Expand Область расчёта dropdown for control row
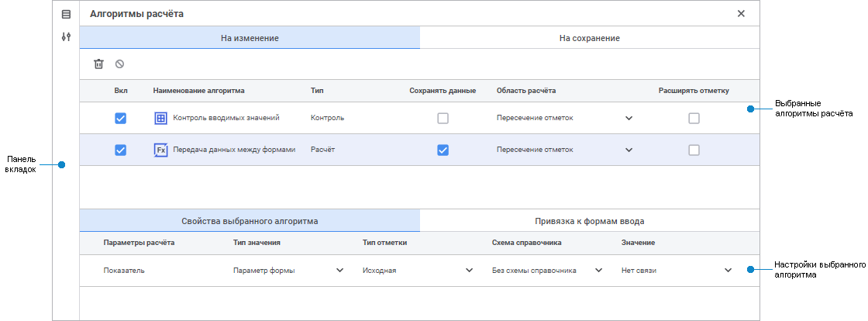The image size is (868, 321). 629,119
